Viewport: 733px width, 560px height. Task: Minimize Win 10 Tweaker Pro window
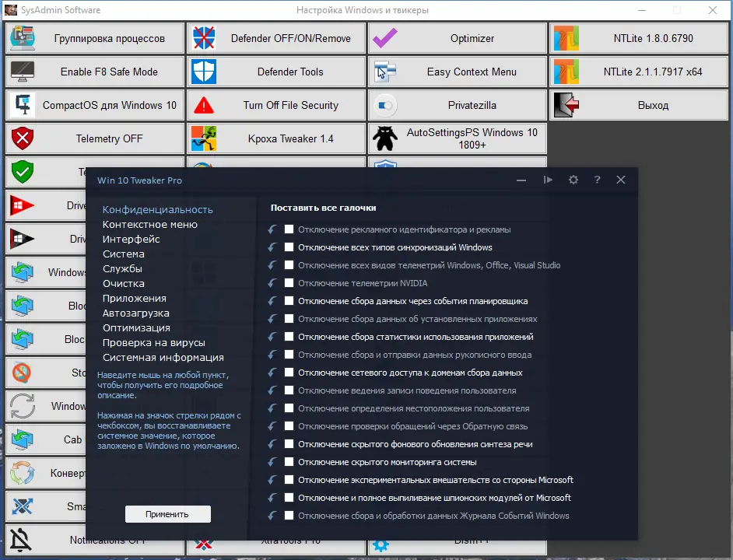click(521, 180)
